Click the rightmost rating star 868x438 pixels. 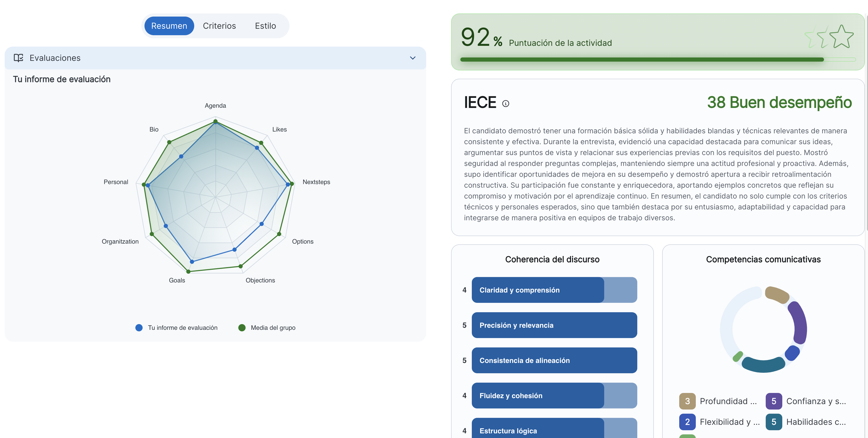[841, 37]
